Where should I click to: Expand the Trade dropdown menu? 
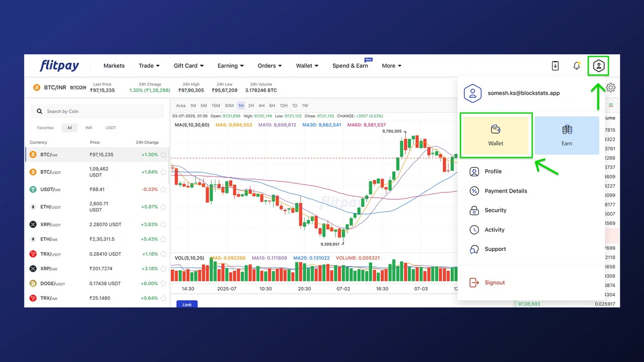click(149, 66)
